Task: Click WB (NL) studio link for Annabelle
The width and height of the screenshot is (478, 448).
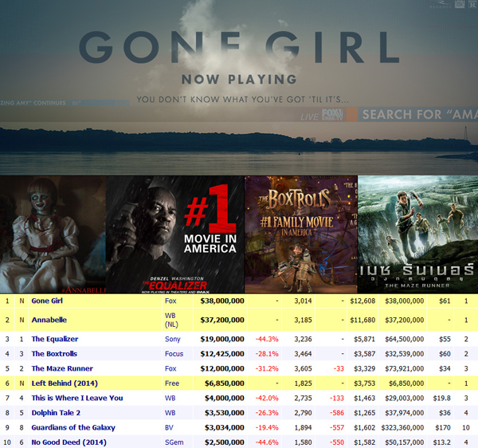Action: click(171, 320)
